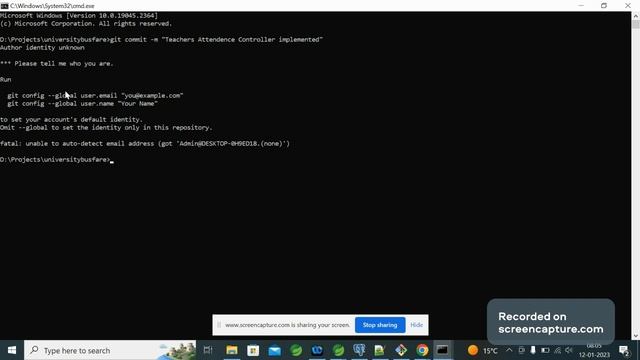Open pgAdmin elephant icon in taskbar
The image size is (640, 360).
[359, 350]
